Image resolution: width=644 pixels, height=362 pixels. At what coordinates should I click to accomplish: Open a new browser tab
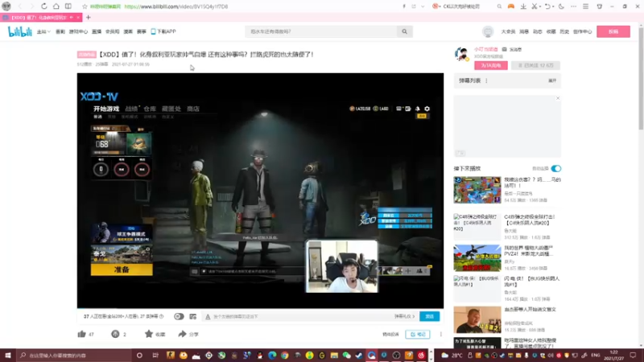(x=88, y=17)
